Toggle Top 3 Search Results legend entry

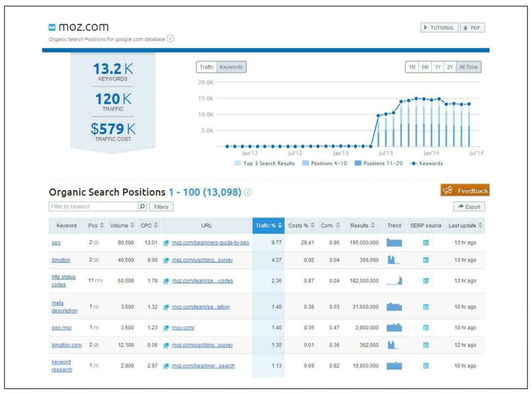click(x=265, y=163)
